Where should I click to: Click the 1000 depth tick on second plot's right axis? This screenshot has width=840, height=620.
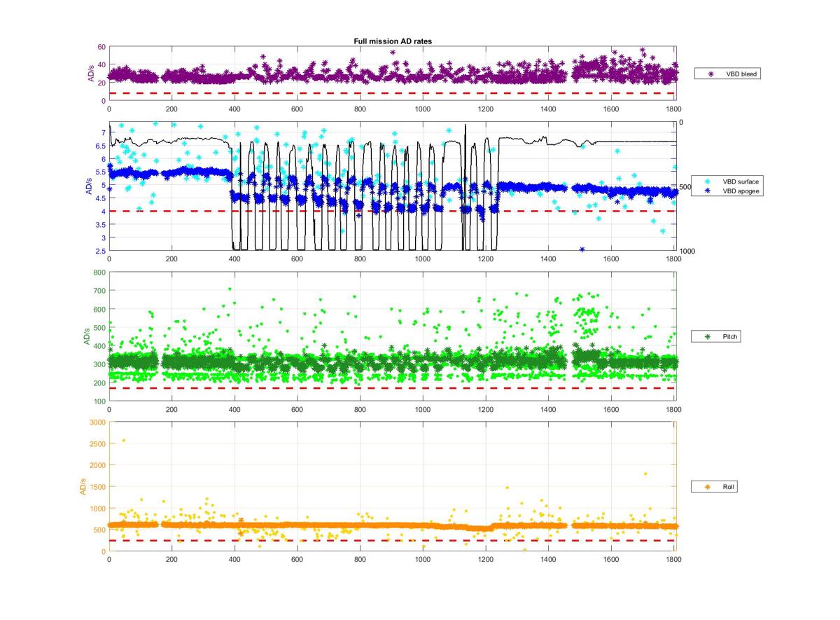pos(687,252)
